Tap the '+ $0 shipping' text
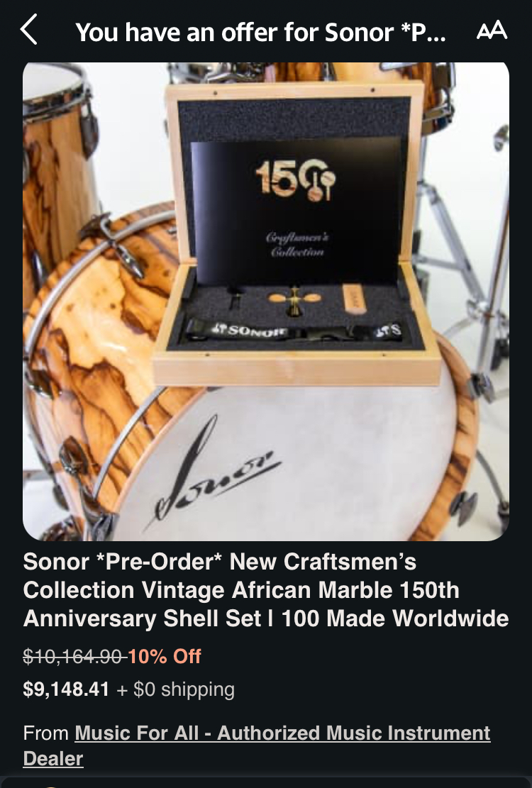The height and width of the screenshot is (788, 532). (x=175, y=689)
